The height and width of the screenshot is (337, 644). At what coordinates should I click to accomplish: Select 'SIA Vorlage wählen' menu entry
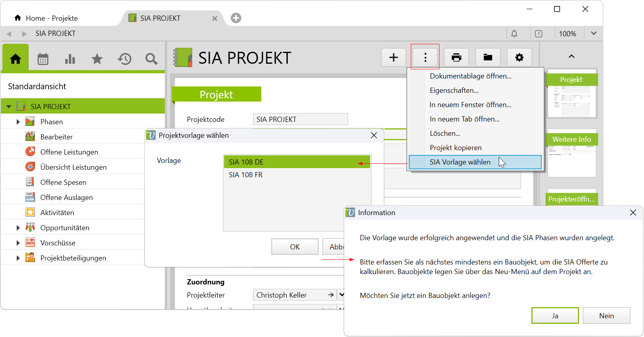460,162
